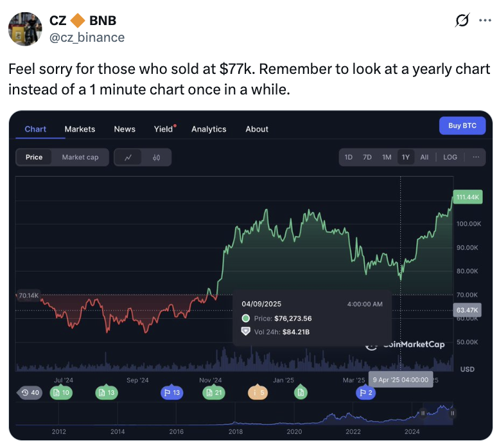Click the history badge showing 40
Image resolution: width=499 pixels, height=448 pixels.
pyautogui.click(x=30, y=393)
